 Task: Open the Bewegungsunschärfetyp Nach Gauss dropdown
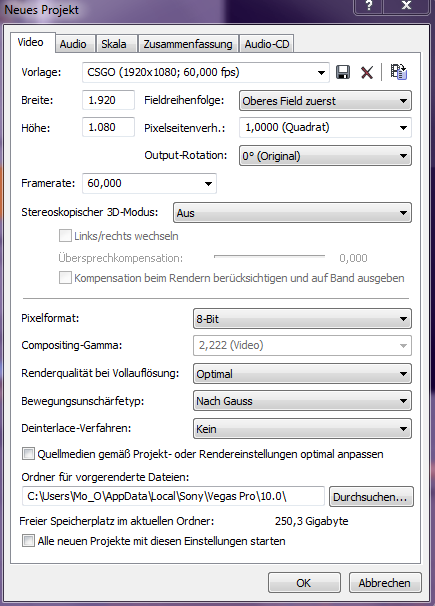302,401
